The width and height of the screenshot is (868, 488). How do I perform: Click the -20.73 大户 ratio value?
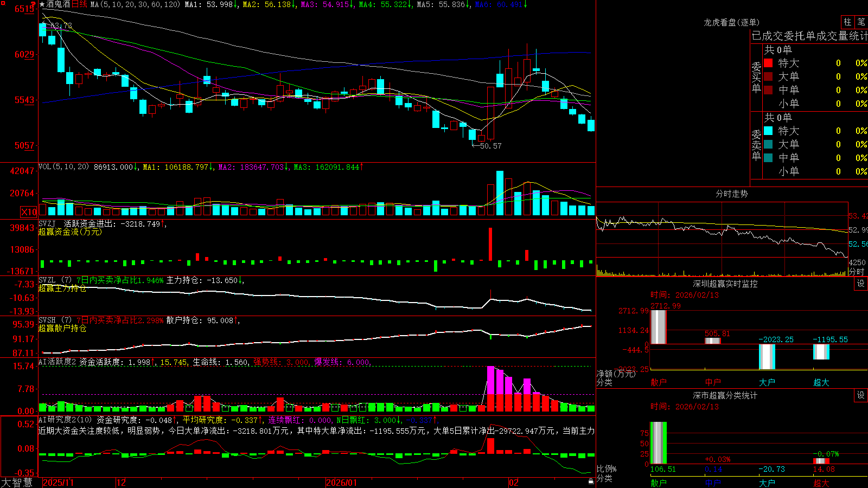coord(771,469)
